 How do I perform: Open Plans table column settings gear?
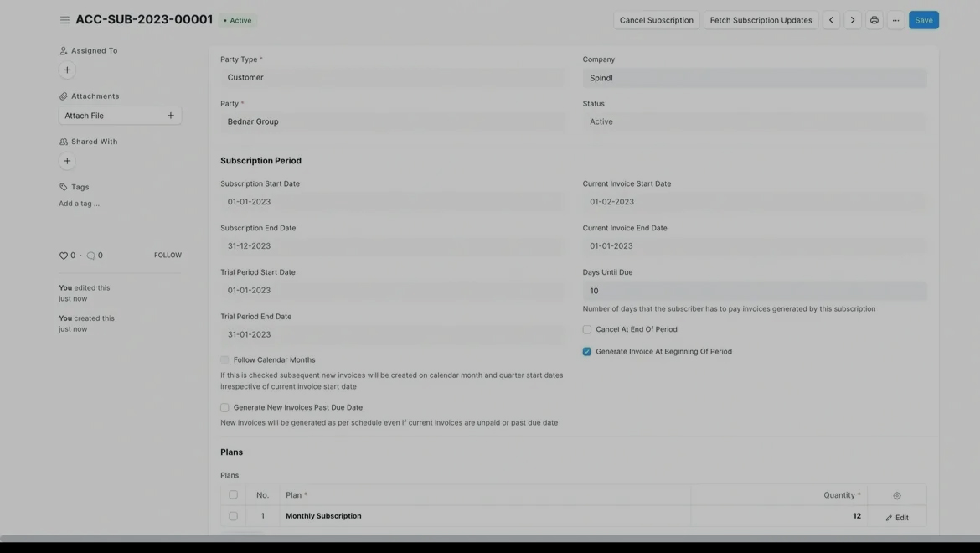point(897,495)
